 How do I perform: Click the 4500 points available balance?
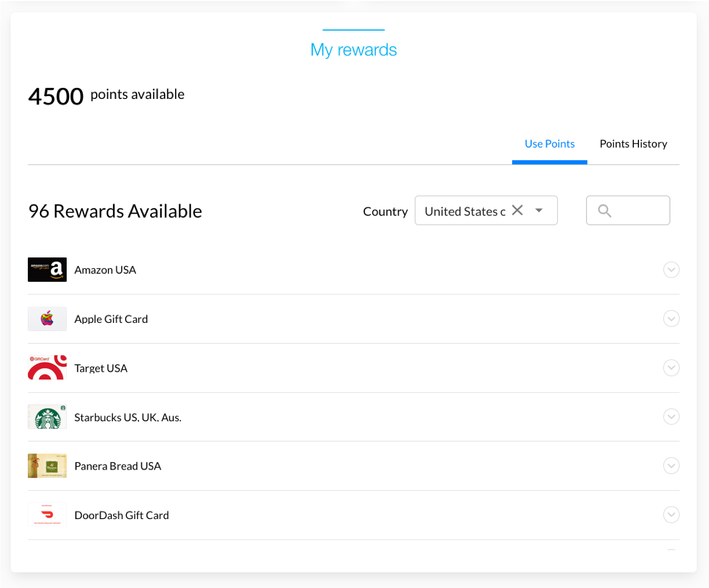coord(106,96)
